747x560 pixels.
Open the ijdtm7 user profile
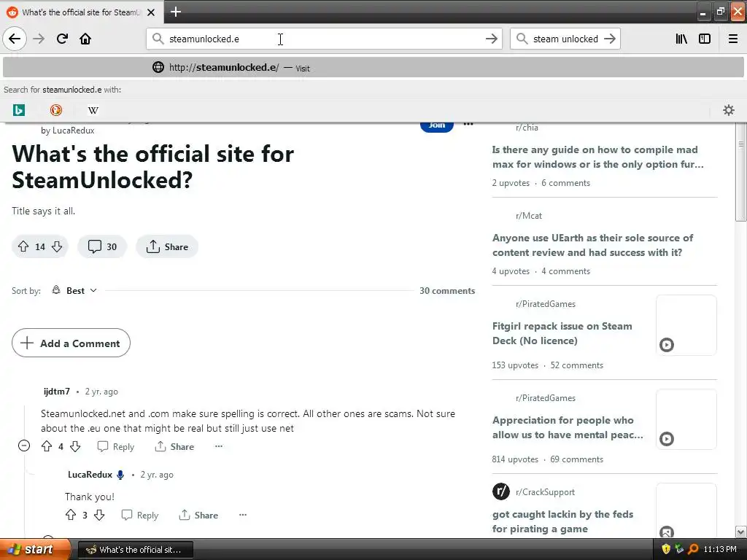[57, 392]
